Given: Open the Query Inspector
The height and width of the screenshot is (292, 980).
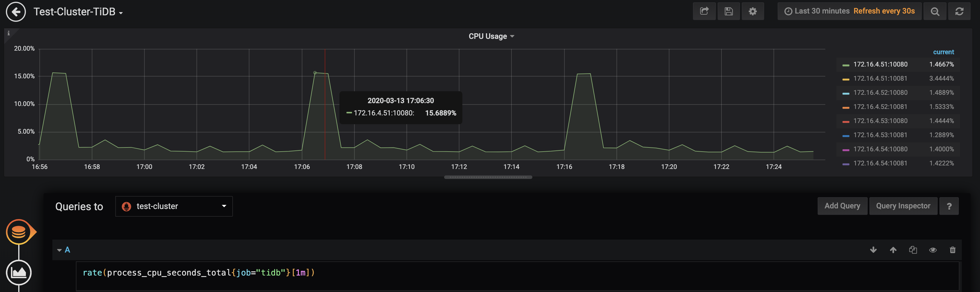Looking at the screenshot, I should [903, 206].
